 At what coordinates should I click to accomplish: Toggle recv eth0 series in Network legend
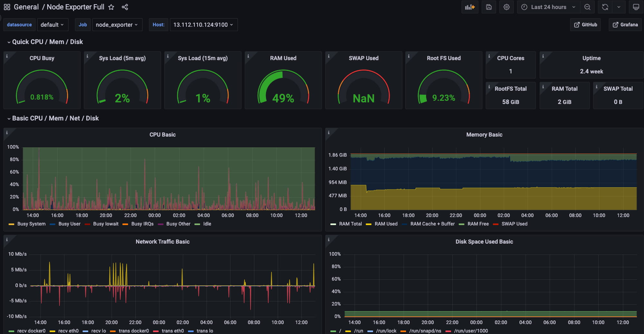[x=68, y=331]
